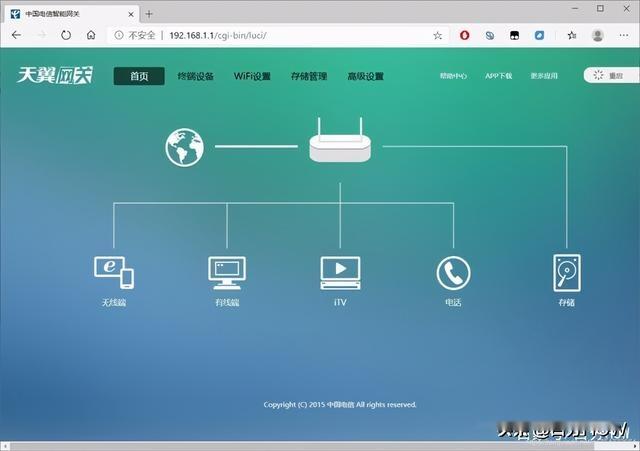Image resolution: width=640 pixels, height=451 pixels.
Task: Click the 存储 label text
Action: 567,302
